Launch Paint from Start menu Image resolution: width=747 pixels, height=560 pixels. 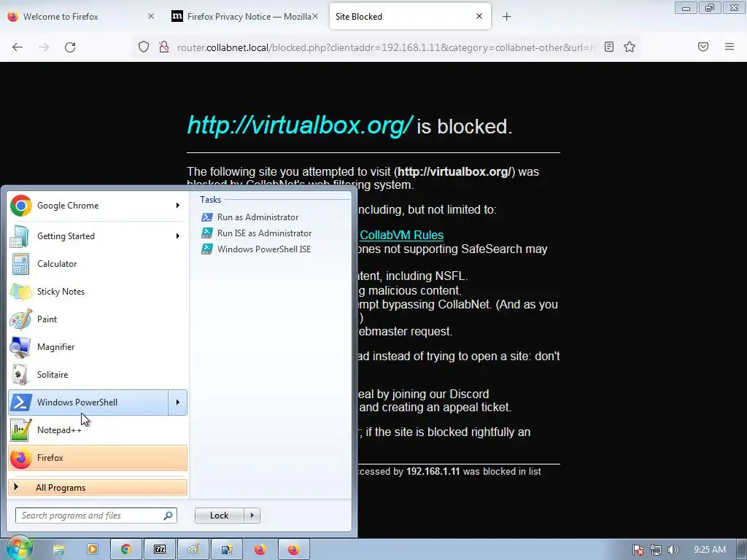[x=98, y=319]
